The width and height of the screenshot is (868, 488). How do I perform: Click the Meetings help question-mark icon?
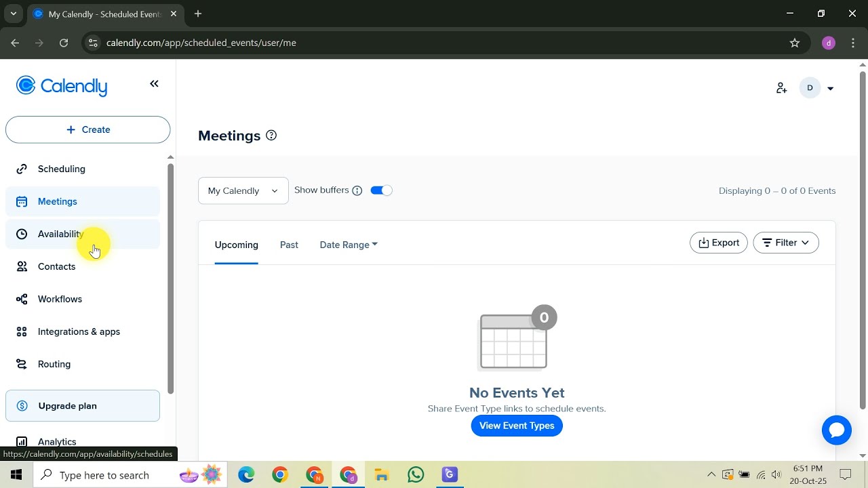(x=271, y=135)
